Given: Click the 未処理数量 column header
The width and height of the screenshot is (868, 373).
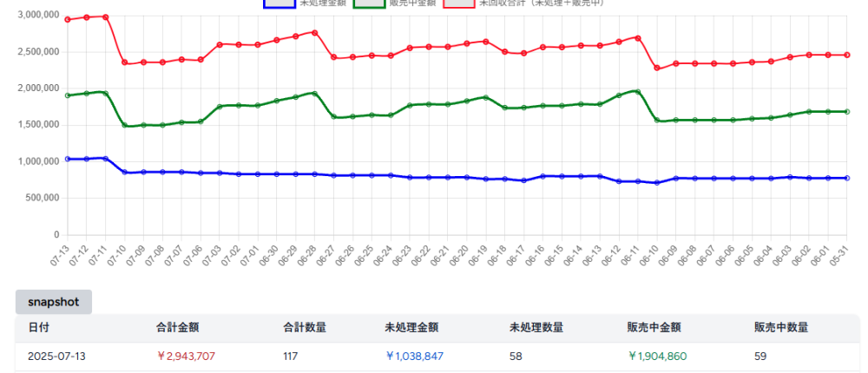Looking at the screenshot, I should tap(536, 328).
